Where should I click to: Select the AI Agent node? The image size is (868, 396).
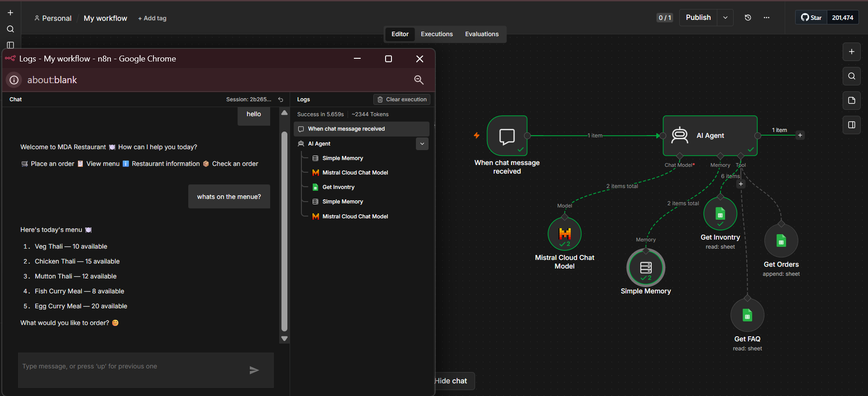click(x=710, y=136)
